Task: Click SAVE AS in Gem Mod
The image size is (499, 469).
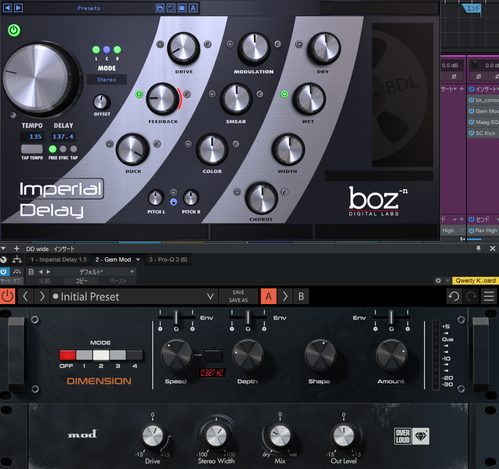Action: (238, 300)
